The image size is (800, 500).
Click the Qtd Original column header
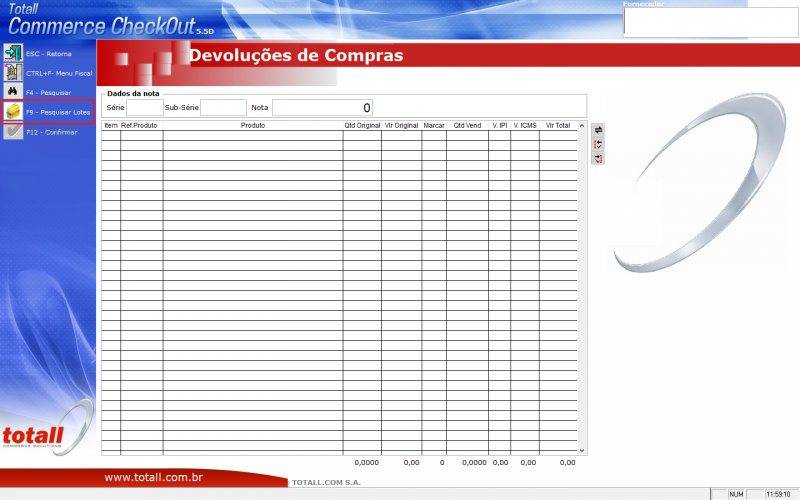[362, 126]
